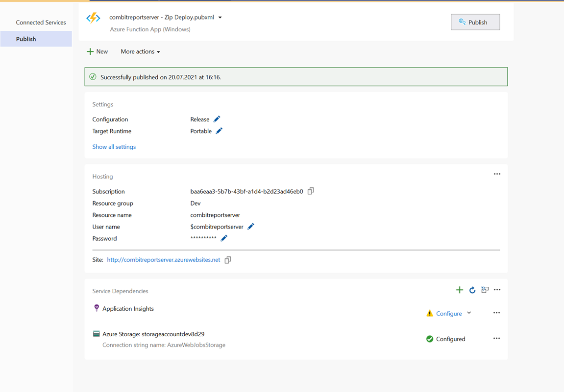Edit the User name via pencil icon
This screenshot has width=564, height=392.
250,227
